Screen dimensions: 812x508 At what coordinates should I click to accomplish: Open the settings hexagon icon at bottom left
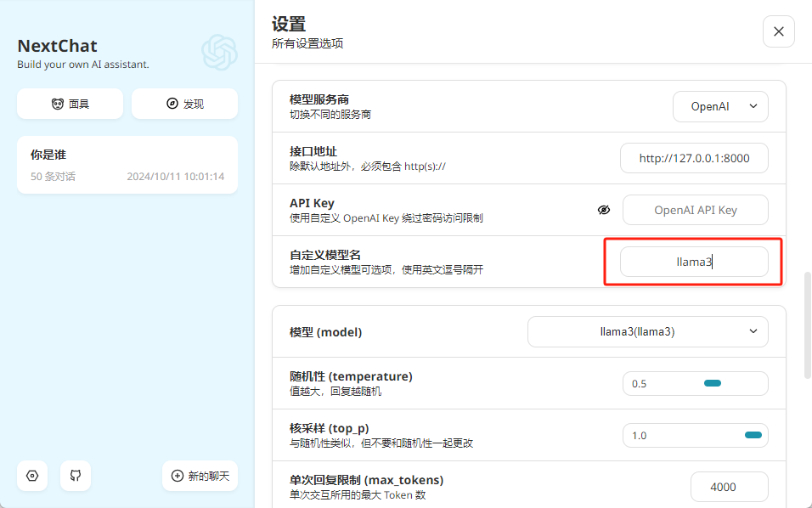coord(32,476)
